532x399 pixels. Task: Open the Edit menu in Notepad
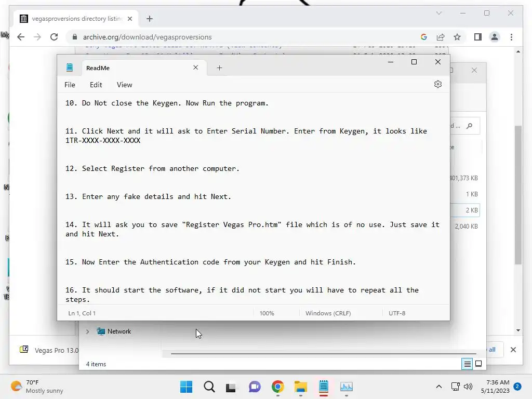tap(96, 85)
